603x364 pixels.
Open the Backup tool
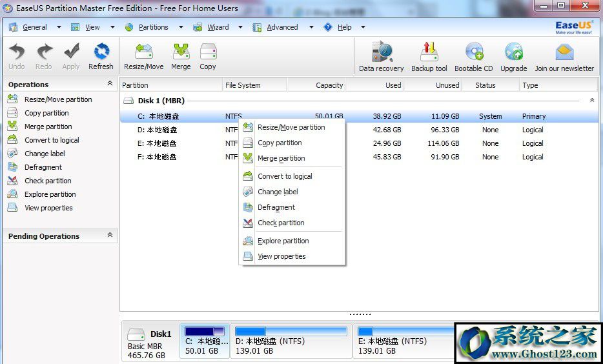[x=429, y=57]
